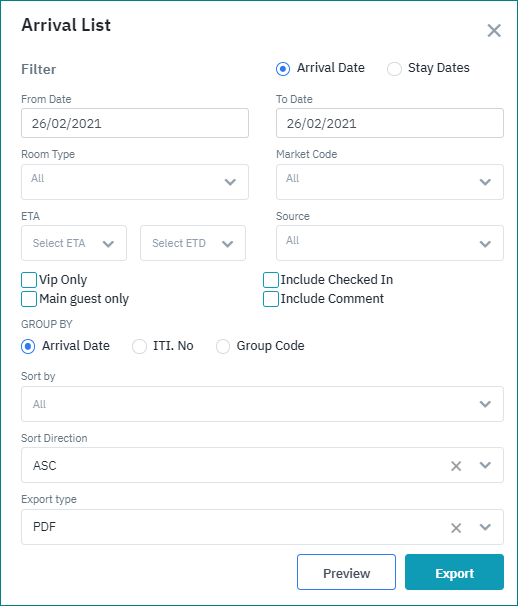Choose Group Code grouping option
518x606 pixels.
(223, 346)
